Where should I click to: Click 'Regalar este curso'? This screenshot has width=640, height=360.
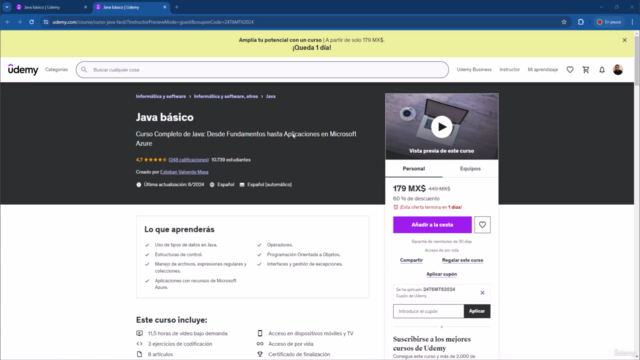[462, 260]
